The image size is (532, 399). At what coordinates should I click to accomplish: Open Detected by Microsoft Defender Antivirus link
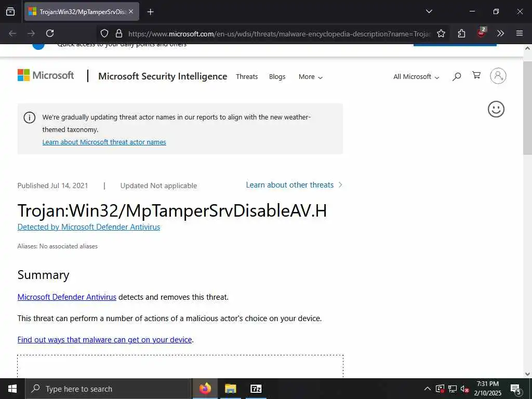pos(89,227)
